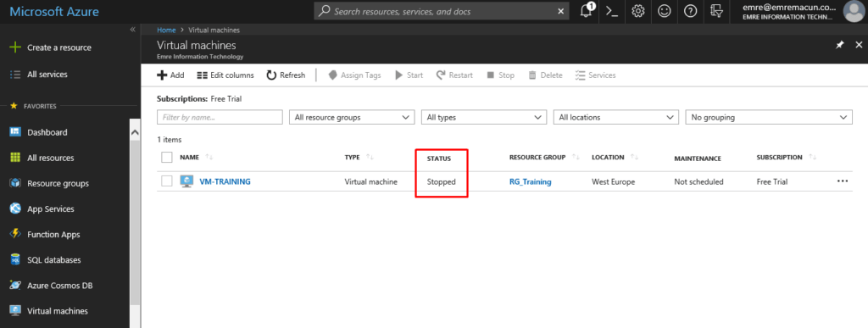Pin the Virtual machines blade
This screenshot has height=328, width=868.
[840, 45]
